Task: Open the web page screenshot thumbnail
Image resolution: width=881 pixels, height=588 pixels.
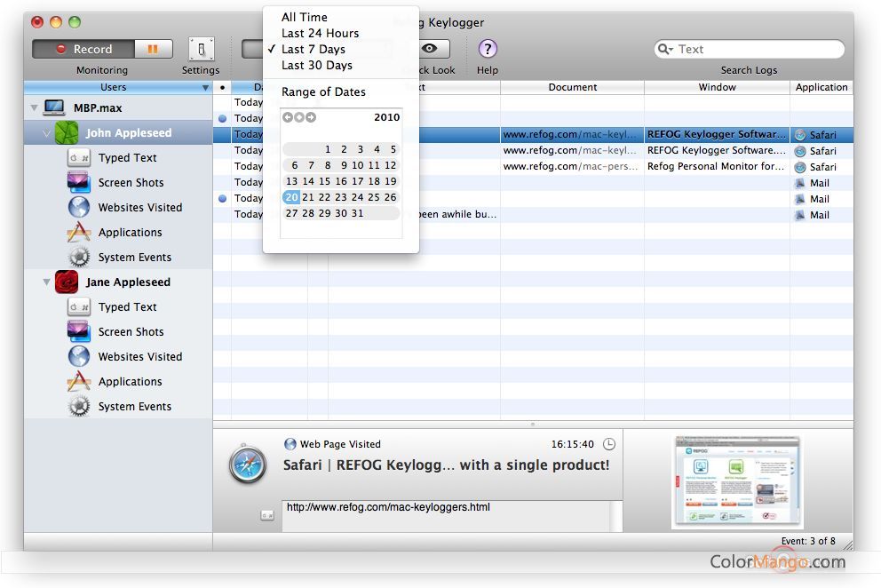Action: (737, 481)
